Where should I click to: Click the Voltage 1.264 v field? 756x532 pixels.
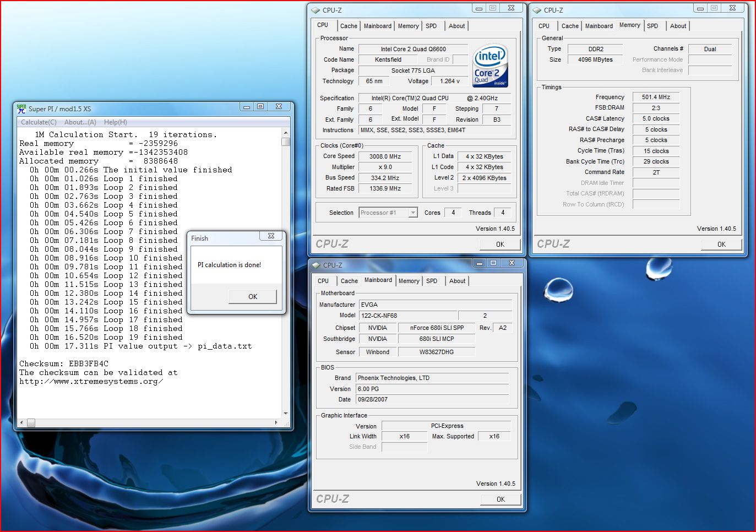tap(450, 81)
